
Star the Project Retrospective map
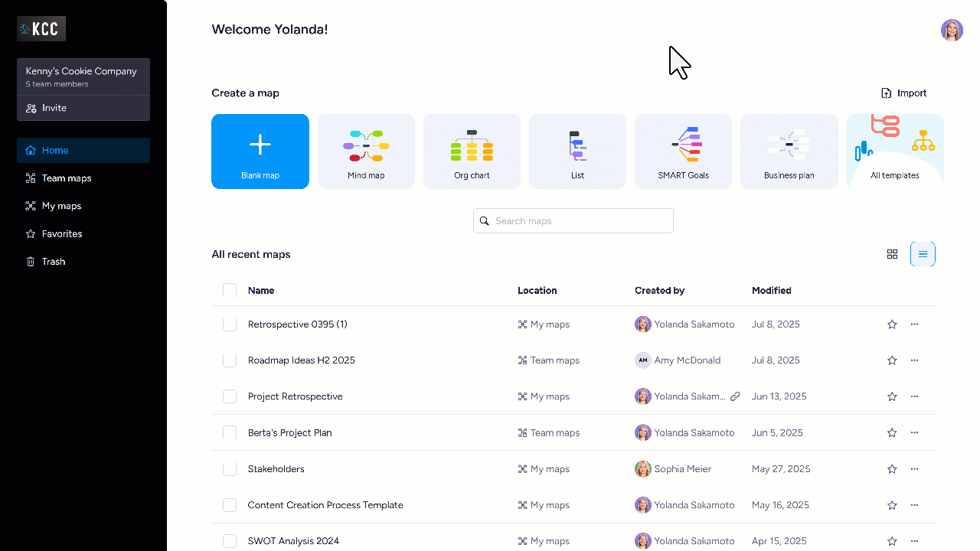(x=892, y=396)
